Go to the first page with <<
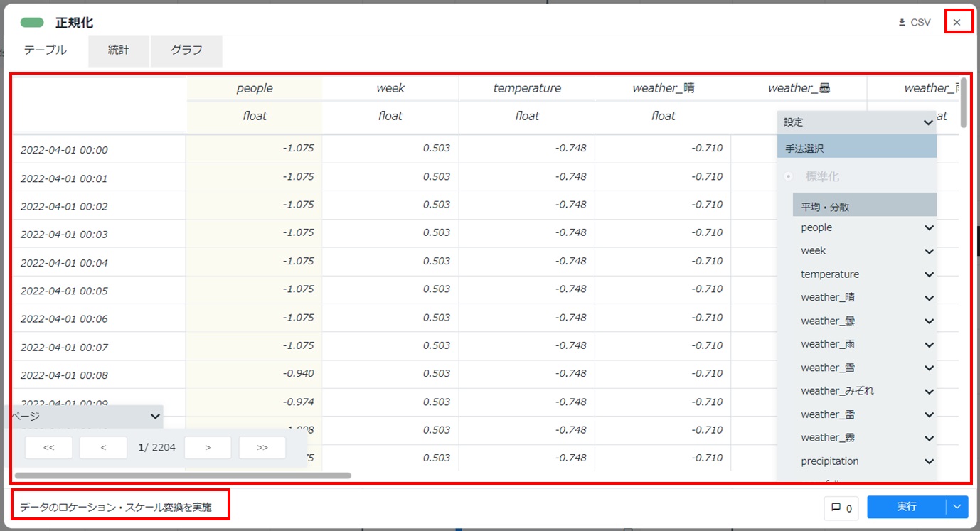This screenshot has height=531, width=980. (48, 448)
